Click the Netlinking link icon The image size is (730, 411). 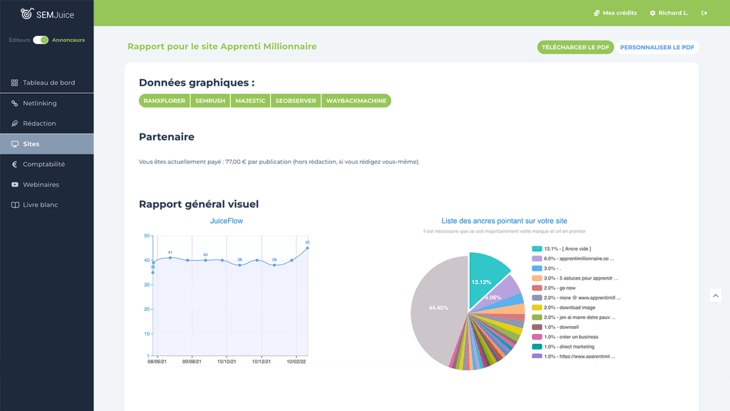click(x=14, y=103)
